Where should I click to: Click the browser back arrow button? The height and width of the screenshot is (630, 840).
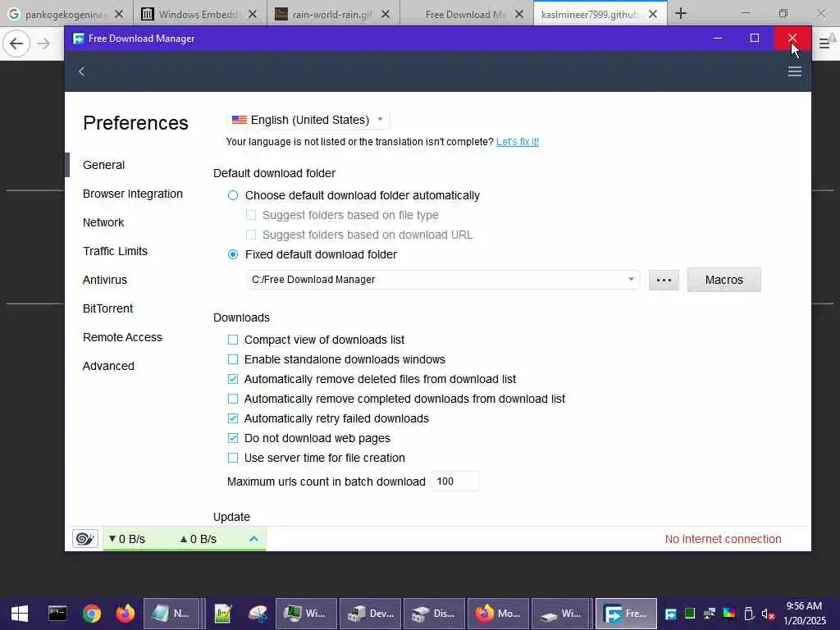(16, 43)
